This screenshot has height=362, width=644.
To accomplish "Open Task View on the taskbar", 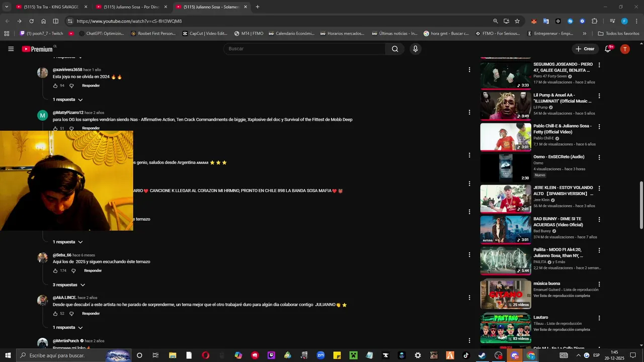I will pos(155,355).
